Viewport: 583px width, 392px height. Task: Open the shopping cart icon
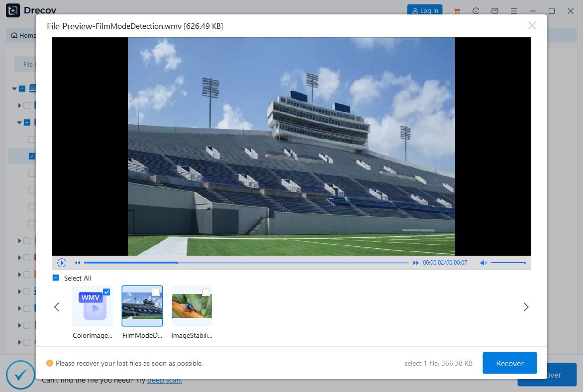(x=457, y=11)
